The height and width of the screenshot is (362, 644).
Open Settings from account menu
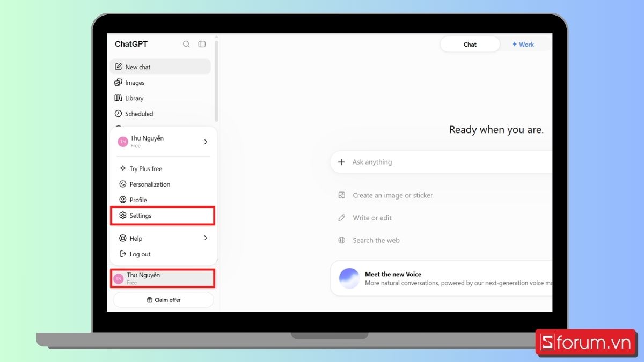(x=163, y=216)
